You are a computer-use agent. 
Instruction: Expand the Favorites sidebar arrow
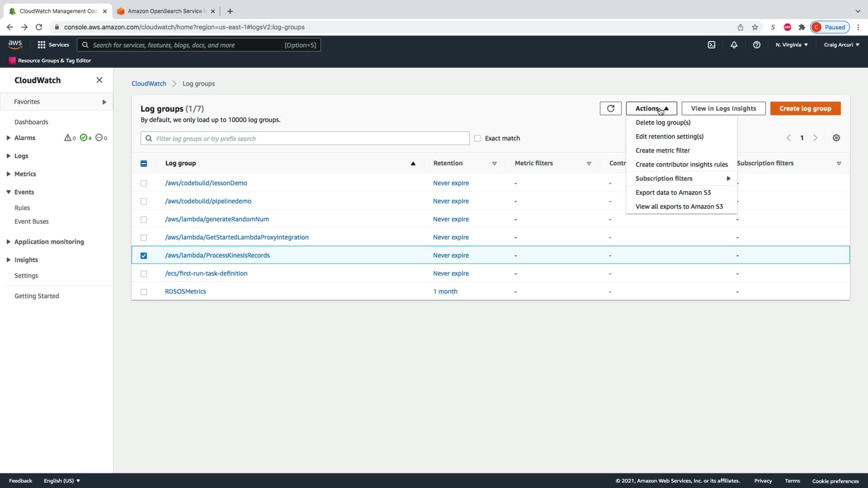coord(104,102)
